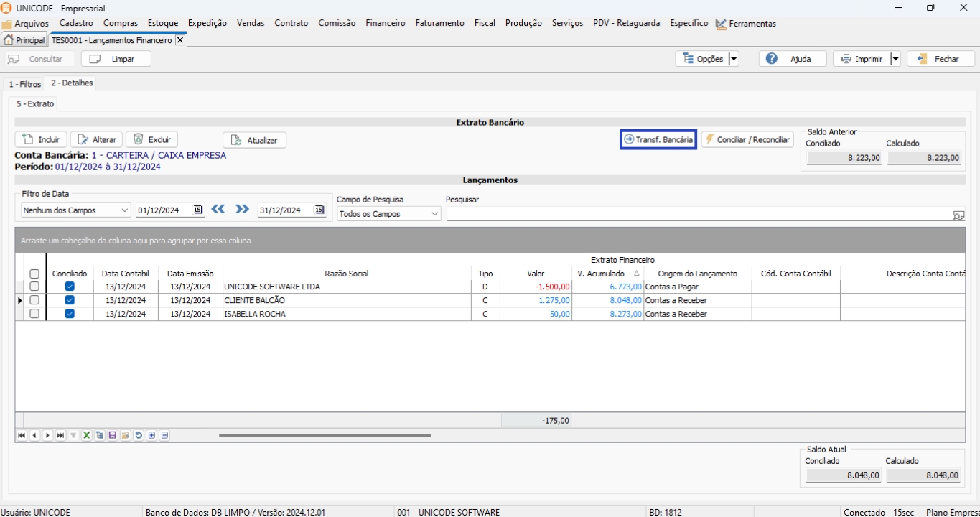Switch to 1 - Filtros tab
Image resolution: width=980 pixels, height=517 pixels.
pos(25,84)
